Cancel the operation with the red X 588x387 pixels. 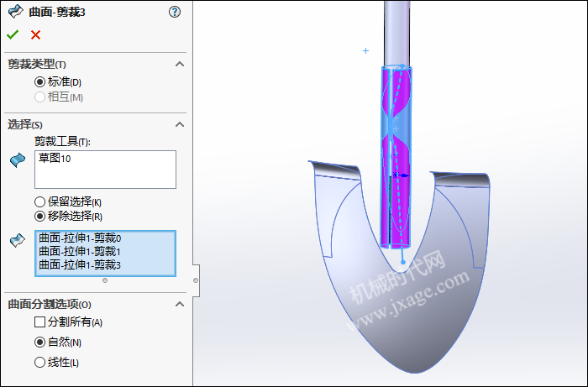[35, 35]
